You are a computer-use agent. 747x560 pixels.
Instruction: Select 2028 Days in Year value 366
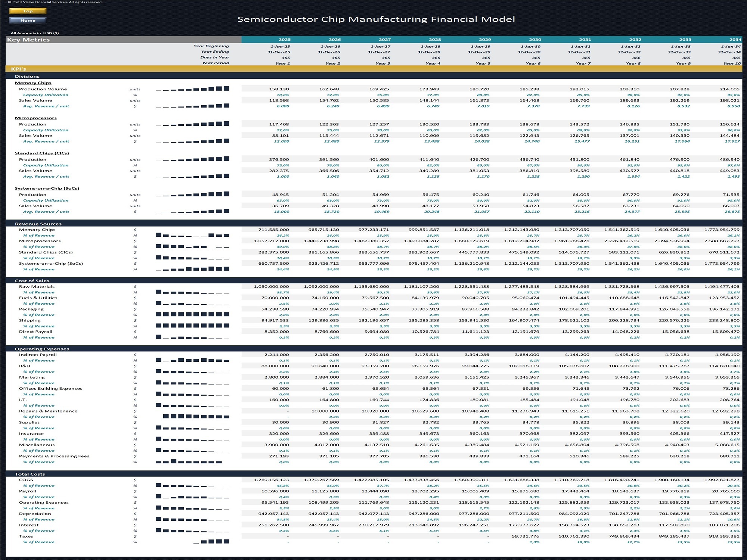pyautogui.click(x=436, y=58)
